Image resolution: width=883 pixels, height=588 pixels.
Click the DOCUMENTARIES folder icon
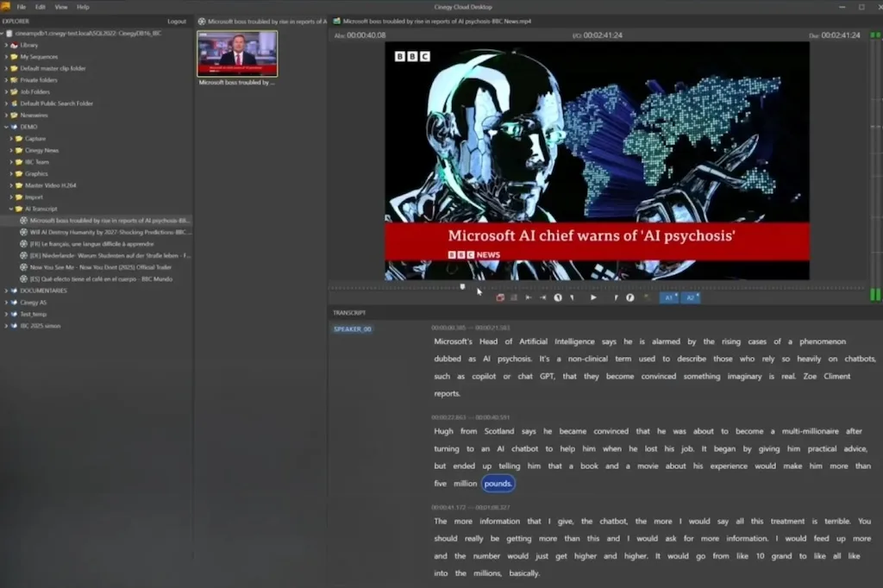15,291
